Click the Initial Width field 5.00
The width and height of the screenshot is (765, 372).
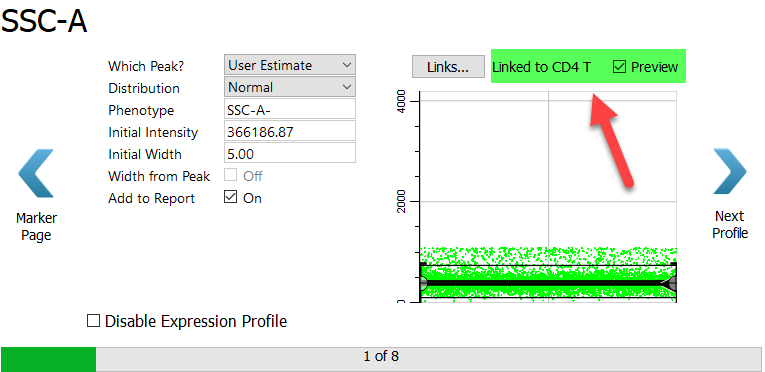point(290,154)
